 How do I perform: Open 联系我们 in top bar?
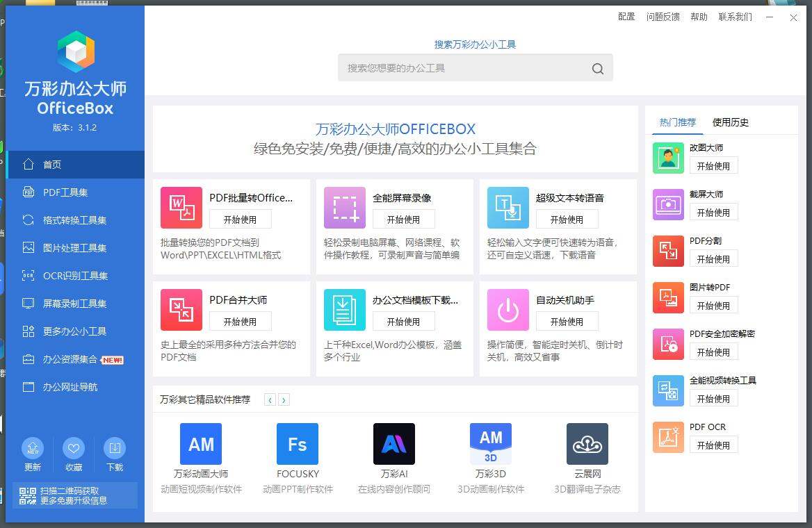point(736,17)
